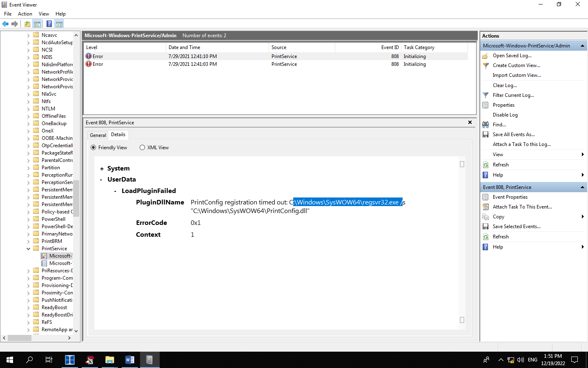
Task: Open Windows Start menu
Action: pyautogui.click(x=10, y=360)
